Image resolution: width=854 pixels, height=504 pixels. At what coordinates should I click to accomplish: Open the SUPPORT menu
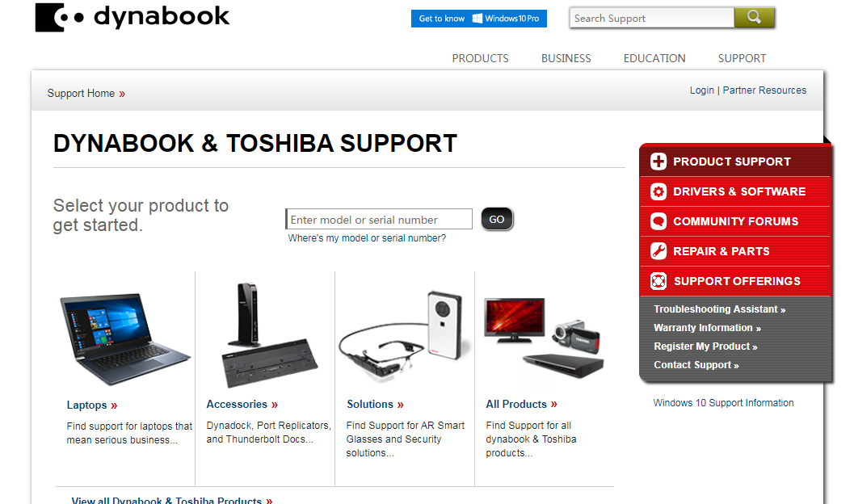(742, 58)
